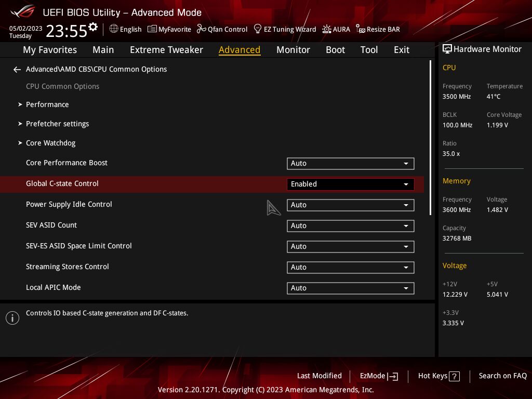Click CPU temperature value 41°C
The height and width of the screenshot is (399, 532).
click(494, 97)
